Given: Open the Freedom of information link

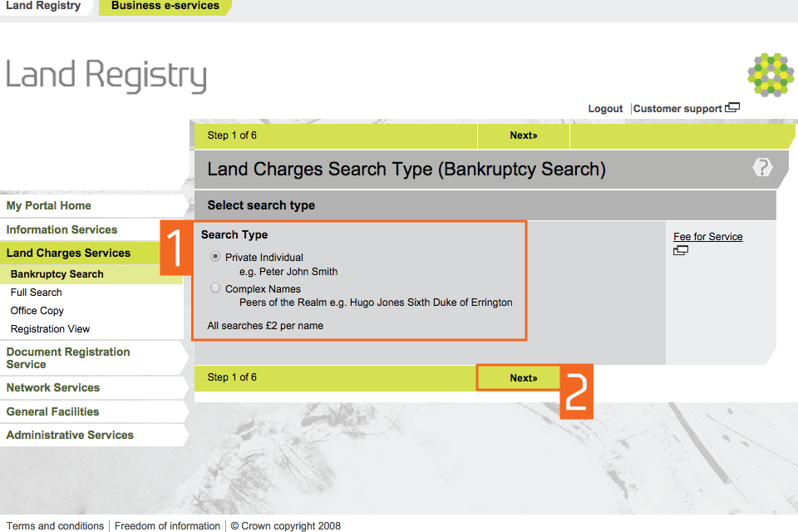Looking at the screenshot, I should (x=167, y=526).
